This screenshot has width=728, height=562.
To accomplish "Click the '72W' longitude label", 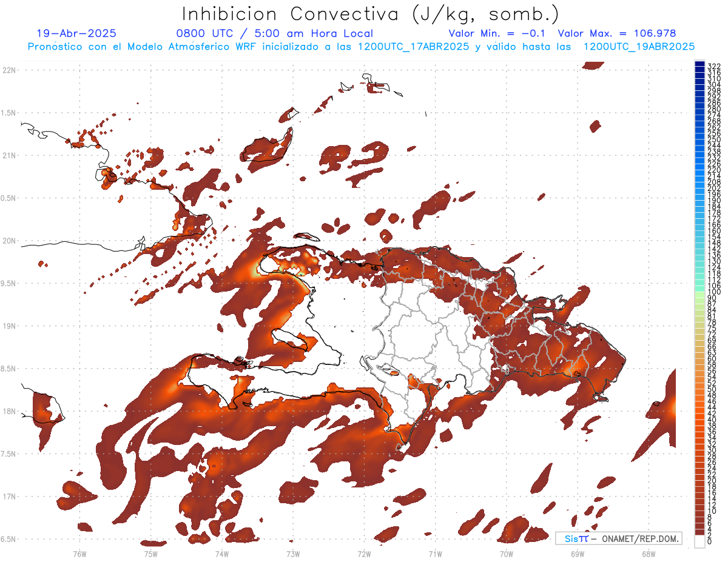I will 364,554.
